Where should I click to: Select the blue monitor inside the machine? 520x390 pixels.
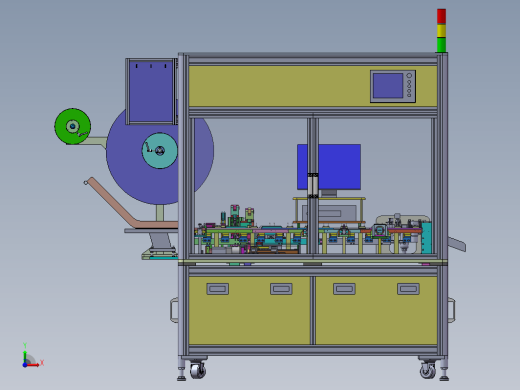[x=329, y=167]
